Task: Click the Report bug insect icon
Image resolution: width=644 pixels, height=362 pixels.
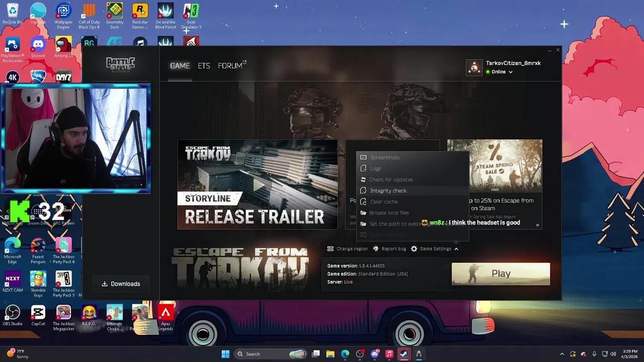Action: 376,249
